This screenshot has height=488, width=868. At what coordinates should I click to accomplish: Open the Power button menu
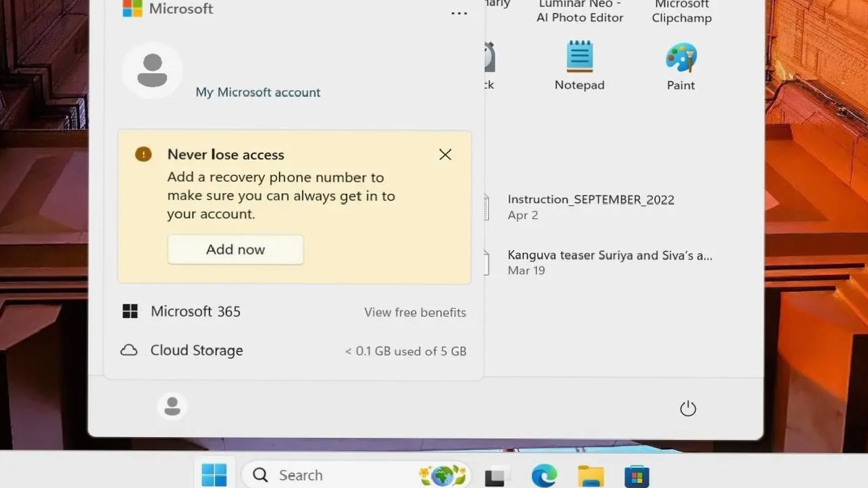point(688,408)
